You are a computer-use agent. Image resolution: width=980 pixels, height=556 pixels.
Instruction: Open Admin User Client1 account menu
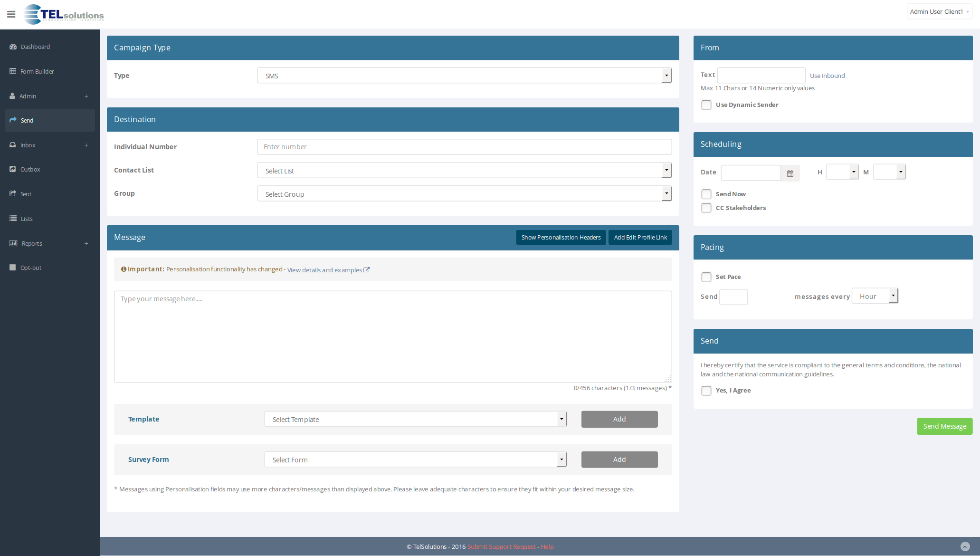pos(939,11)
